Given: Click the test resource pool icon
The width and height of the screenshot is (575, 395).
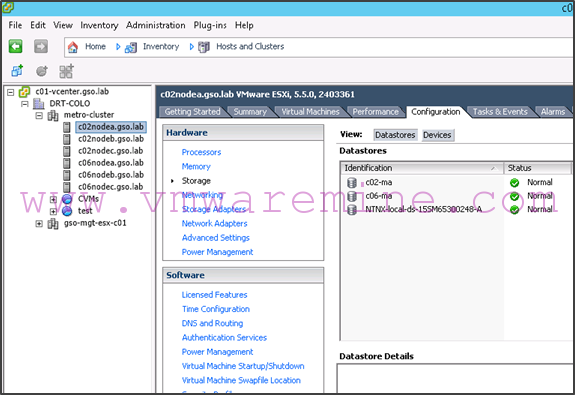Looking at the screenshot, I should 67,211.
